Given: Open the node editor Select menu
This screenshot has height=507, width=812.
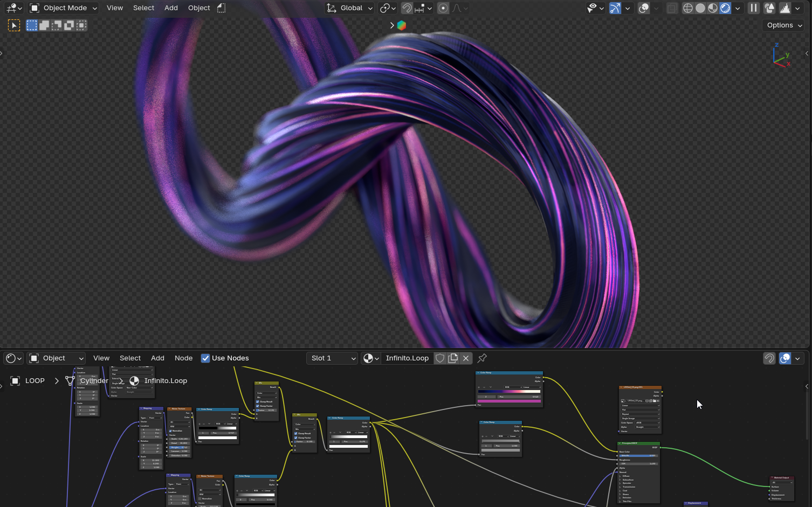Looking at the screenshot, I should point(130,358).
